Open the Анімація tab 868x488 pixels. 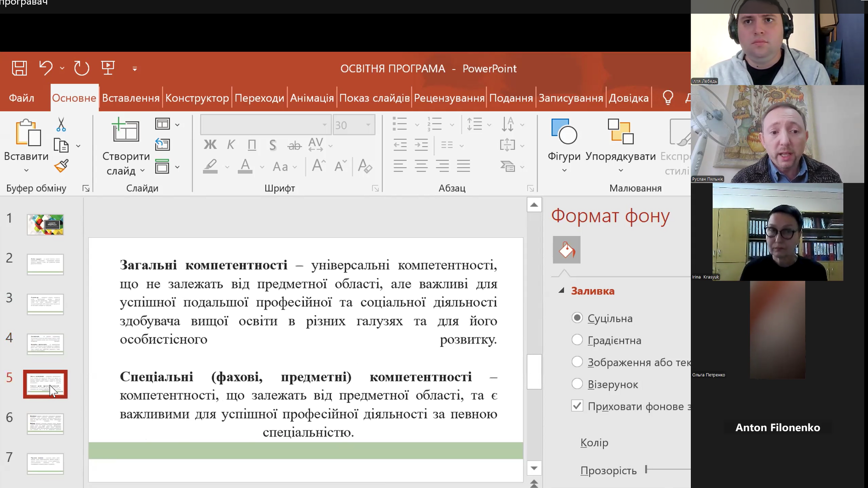point(312,98)
